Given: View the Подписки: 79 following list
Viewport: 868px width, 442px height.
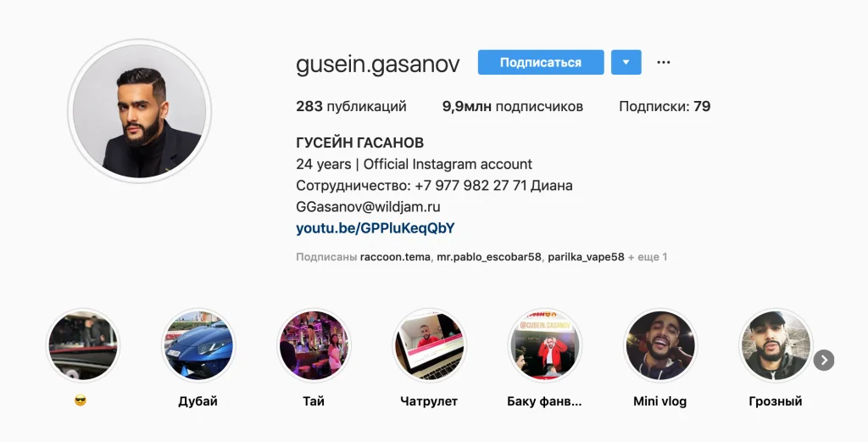Looking at the screenshot, I should coord(665,106).
